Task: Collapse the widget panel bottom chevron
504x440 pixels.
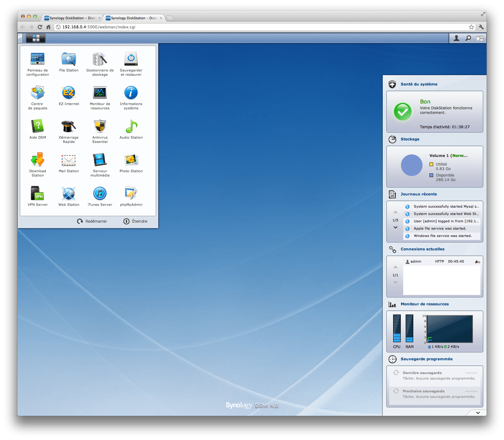Action: point(478,413)
